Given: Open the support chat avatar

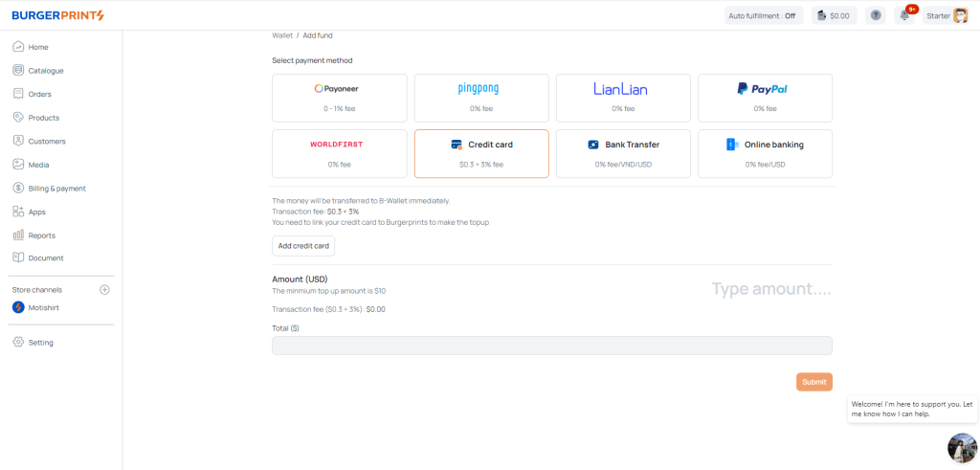Looking at the screenshot, I should point(961,447).
